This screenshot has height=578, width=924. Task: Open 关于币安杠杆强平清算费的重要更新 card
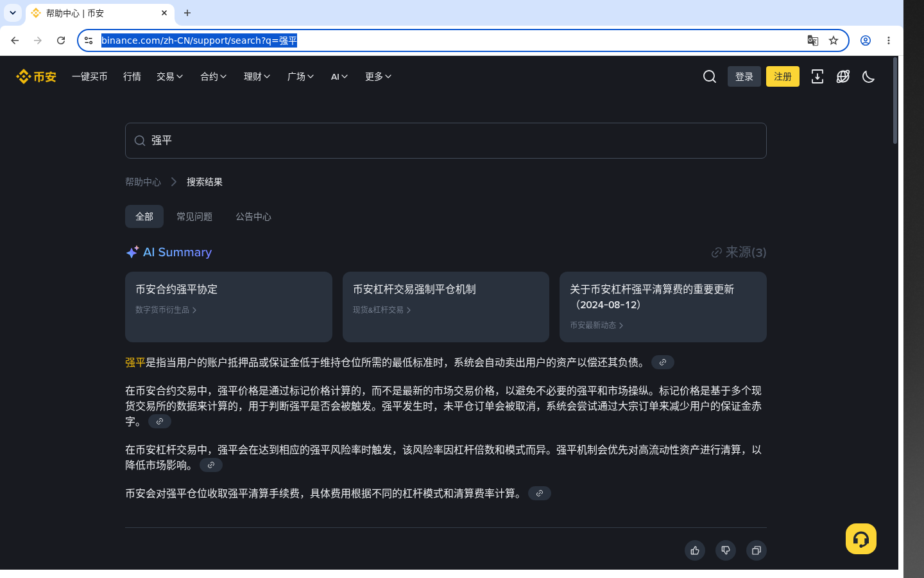[x=663, y=307]
